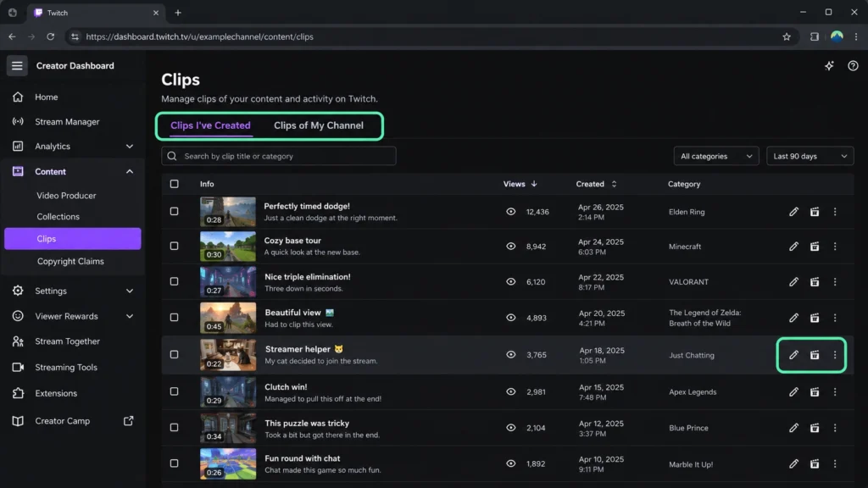
Task: Check the 'This puzzle was tricky' checkbox
Action: (174, 427)
